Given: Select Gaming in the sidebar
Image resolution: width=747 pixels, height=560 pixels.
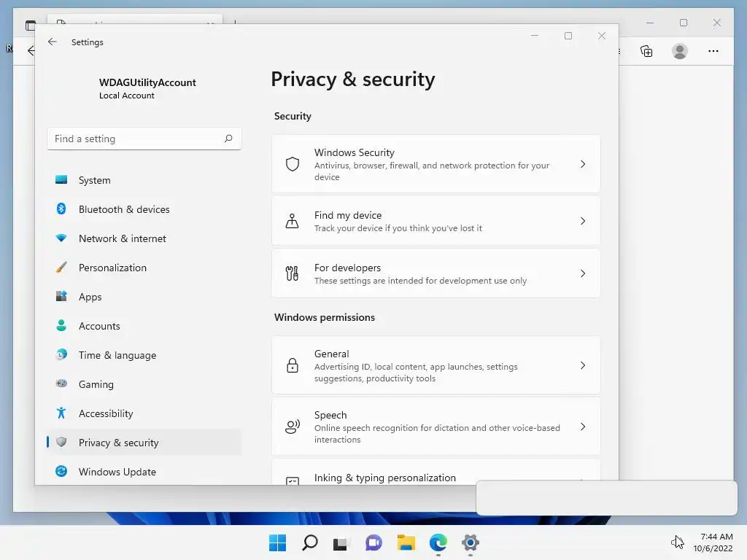Looking at the screenshot, I should (x=144, y=384).
